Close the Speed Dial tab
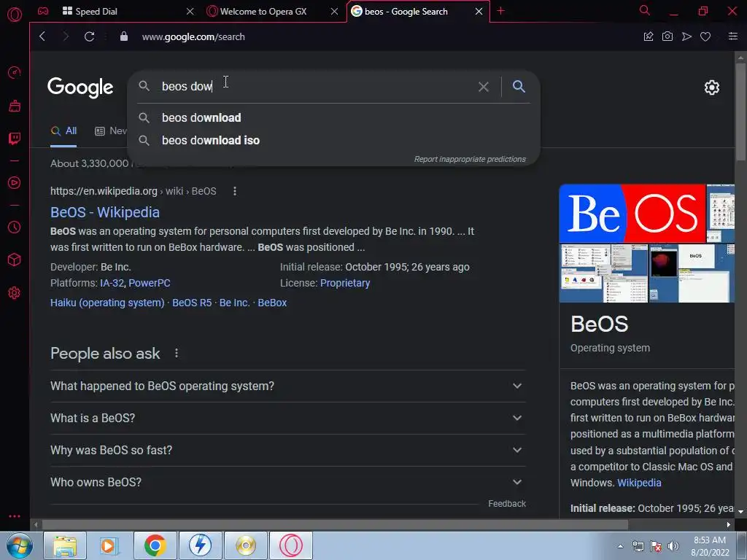The width and height of the screenshot is (747, 560). point(190,12)
